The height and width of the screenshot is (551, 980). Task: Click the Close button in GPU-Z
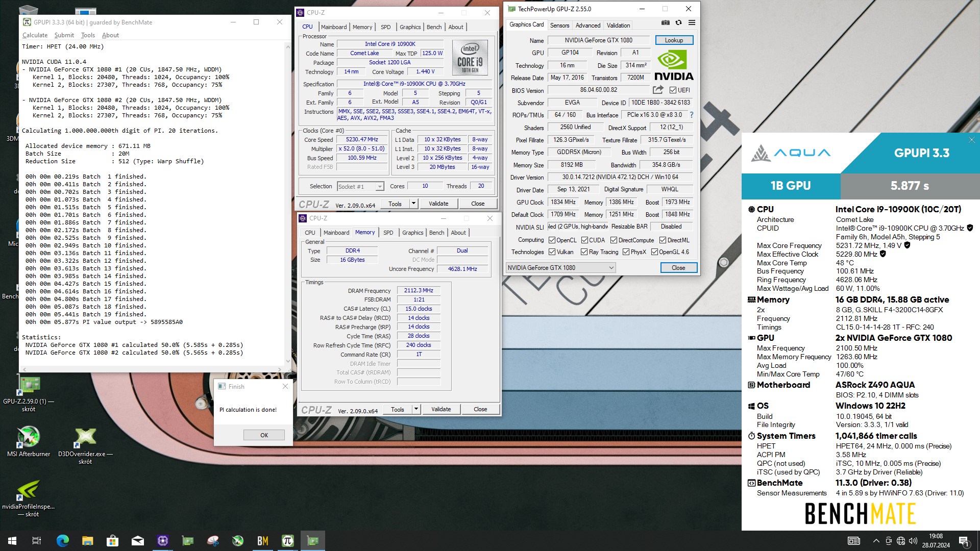click(678, 268)
